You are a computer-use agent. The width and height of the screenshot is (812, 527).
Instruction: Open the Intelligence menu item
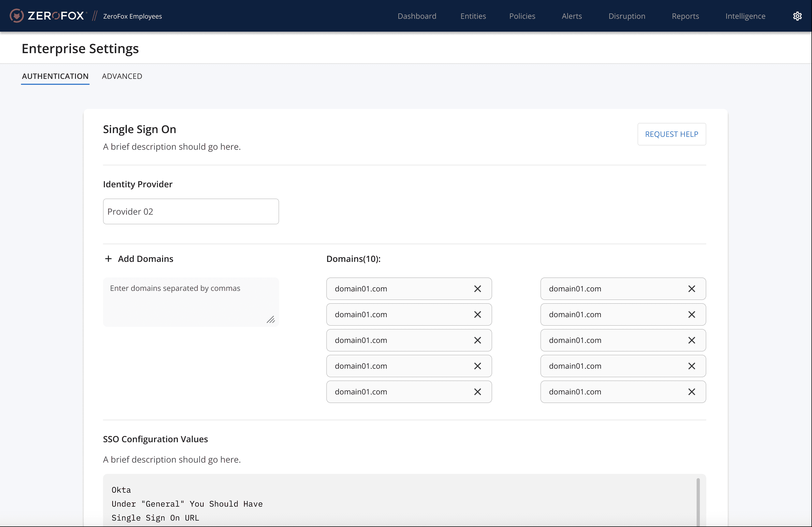(745, 16)
